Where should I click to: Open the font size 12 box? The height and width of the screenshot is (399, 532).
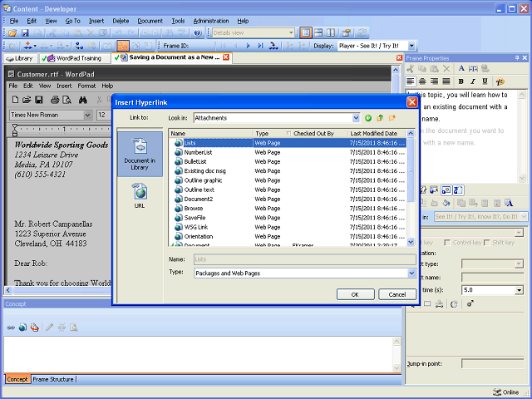coord(104,115)
